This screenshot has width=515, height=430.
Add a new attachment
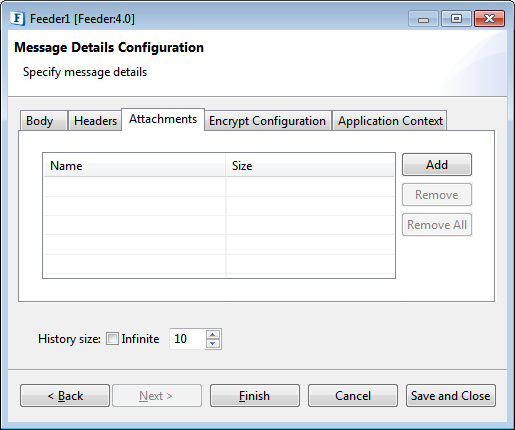pos(437,165)
